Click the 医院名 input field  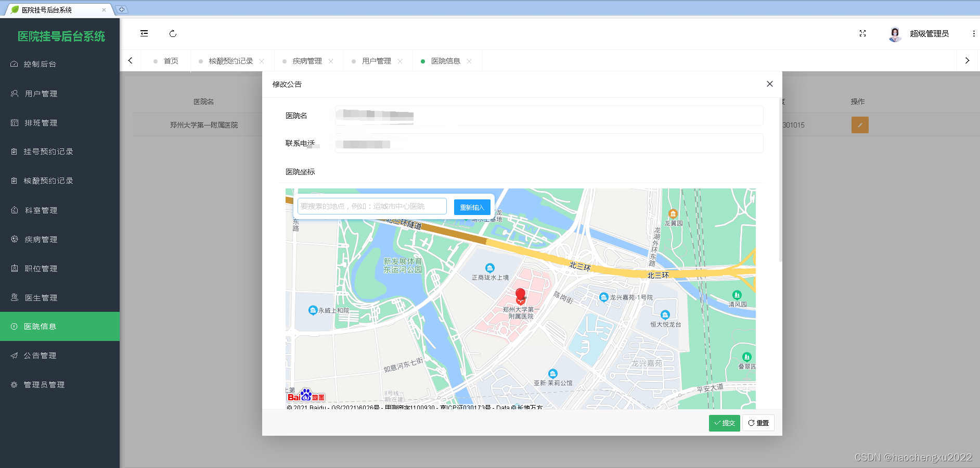(549, 116)
